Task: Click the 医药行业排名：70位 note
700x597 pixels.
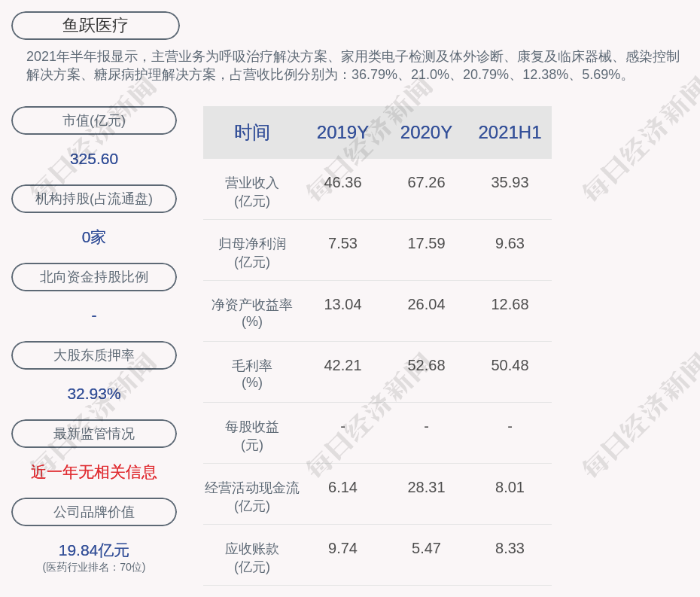Action: pos(94,567)
